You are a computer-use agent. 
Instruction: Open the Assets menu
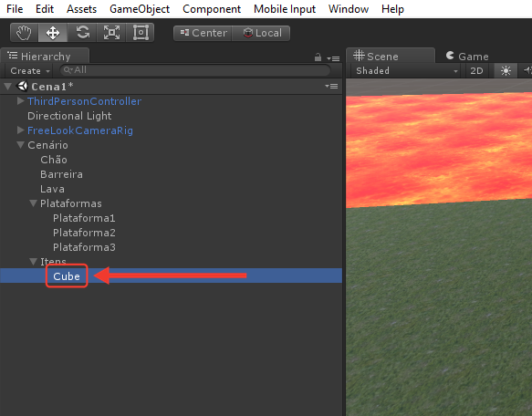coord(81,9)
